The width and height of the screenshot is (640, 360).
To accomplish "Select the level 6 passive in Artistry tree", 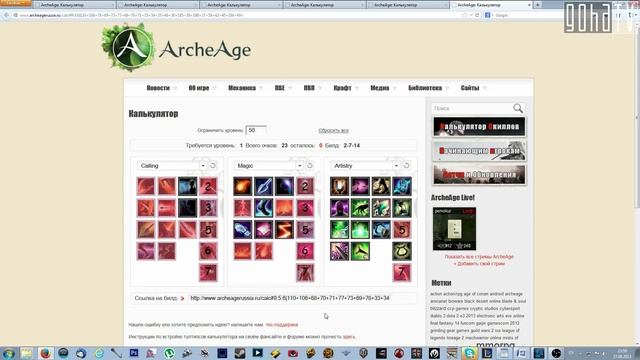I will click(402, 251).
